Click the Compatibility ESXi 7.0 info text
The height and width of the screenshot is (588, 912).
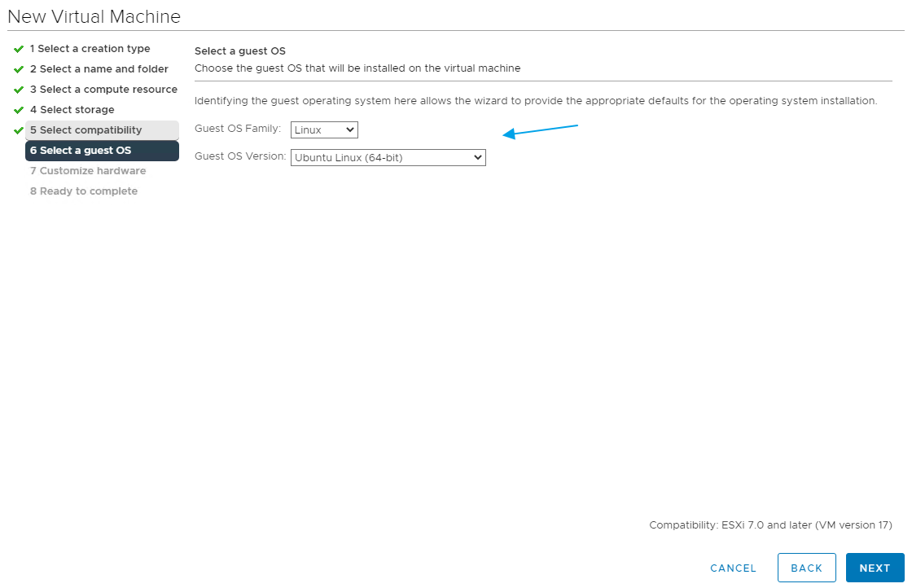tap(770, 525)
